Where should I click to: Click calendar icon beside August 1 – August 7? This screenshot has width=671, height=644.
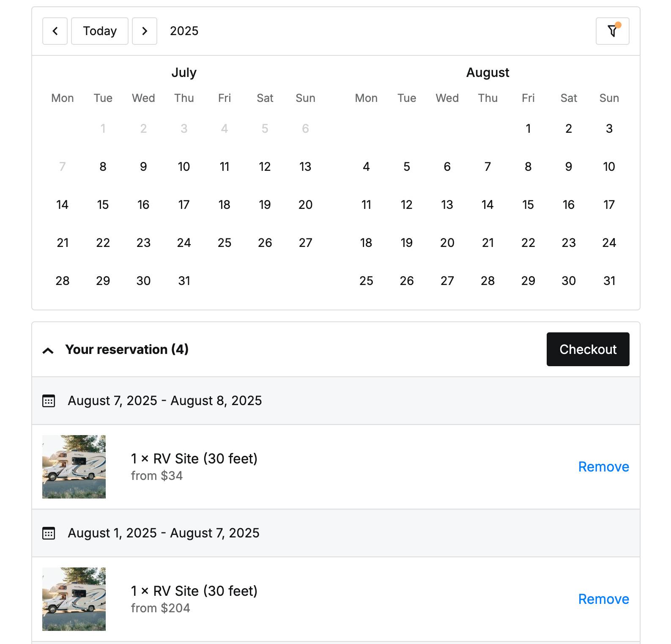pos(49,533)
